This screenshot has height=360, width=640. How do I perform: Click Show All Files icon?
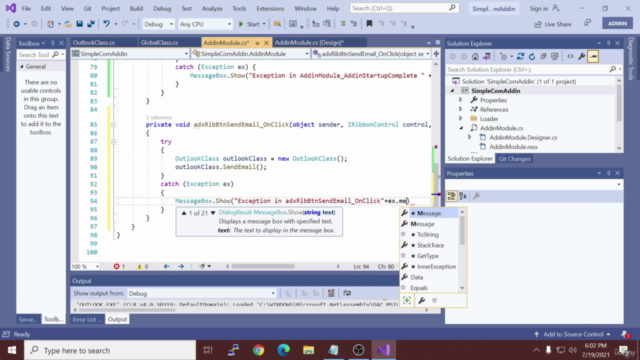tap(554, 57)
